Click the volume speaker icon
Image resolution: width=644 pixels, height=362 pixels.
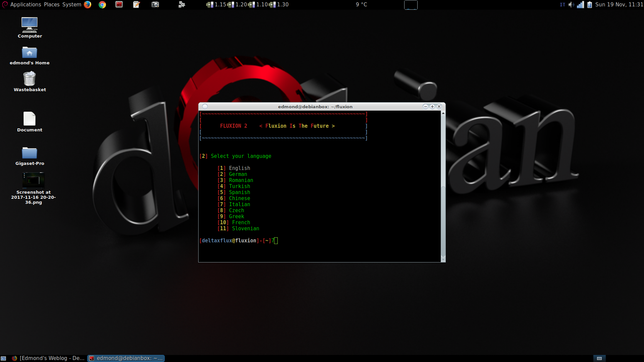tap(571, 4)
